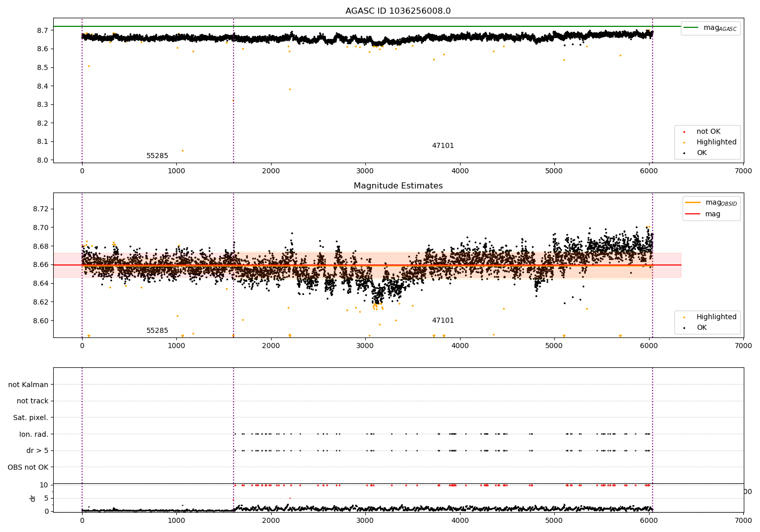Screen dimensions: 760x532
Task: Click the 8.2 y-axis tick label
Action: click(x=43, y=123)
